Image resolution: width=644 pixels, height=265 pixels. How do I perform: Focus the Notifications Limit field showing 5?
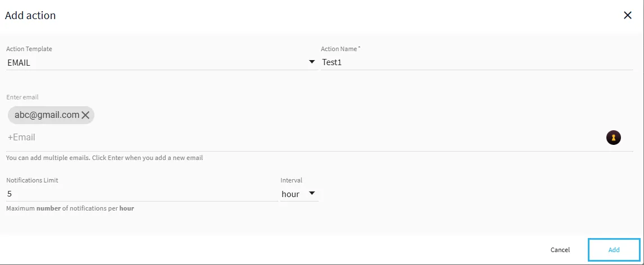[142, 194]
